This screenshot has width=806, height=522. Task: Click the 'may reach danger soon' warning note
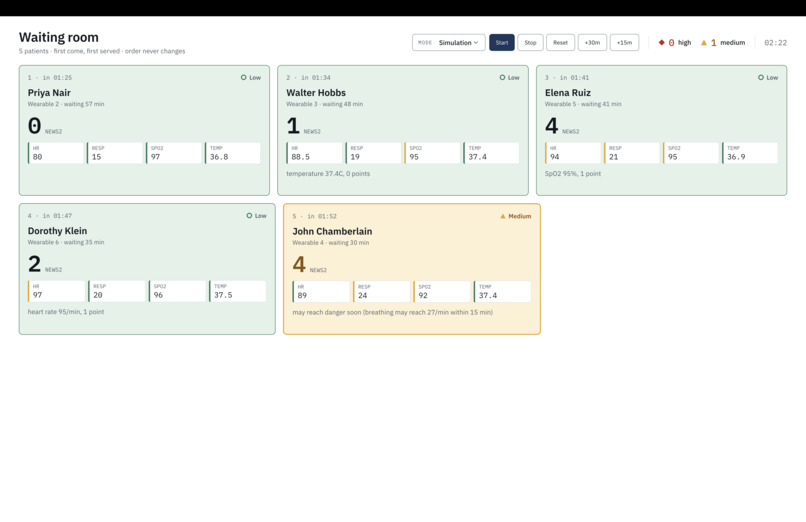[x=393, y=312]
